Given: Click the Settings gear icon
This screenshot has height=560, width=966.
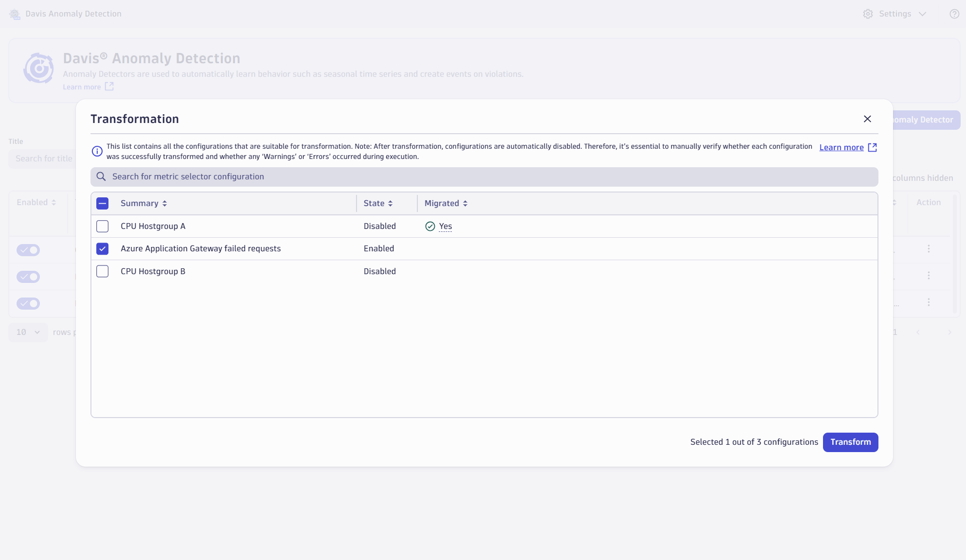Looking at the screenshot, I should 868,14.
